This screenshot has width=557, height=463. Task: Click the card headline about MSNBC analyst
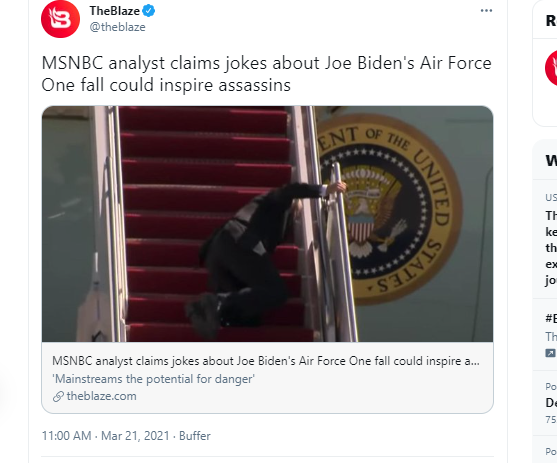(x=266, y=361)
